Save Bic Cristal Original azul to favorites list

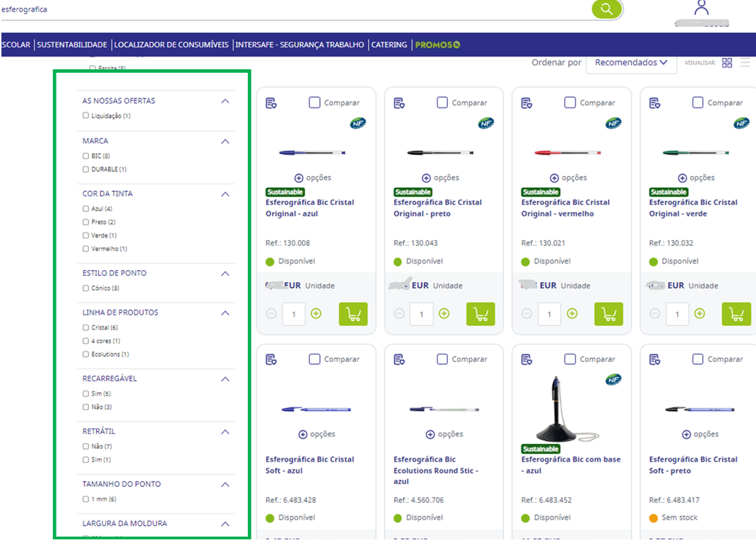point(271,102)
